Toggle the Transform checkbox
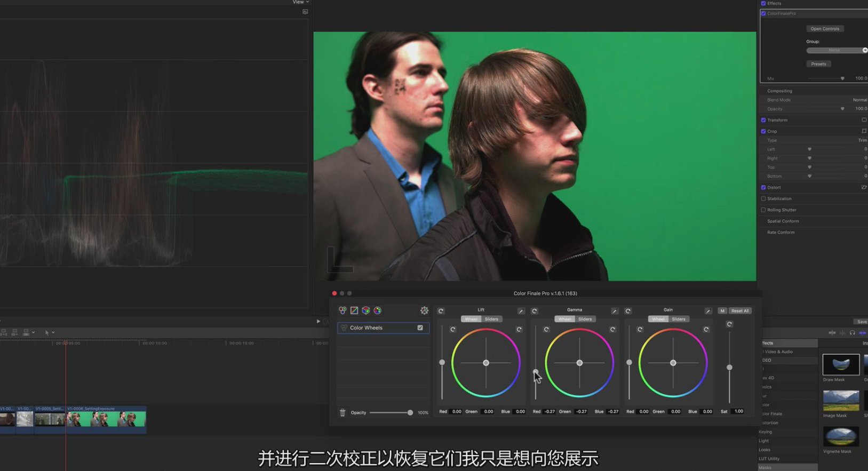 [763, 120]
